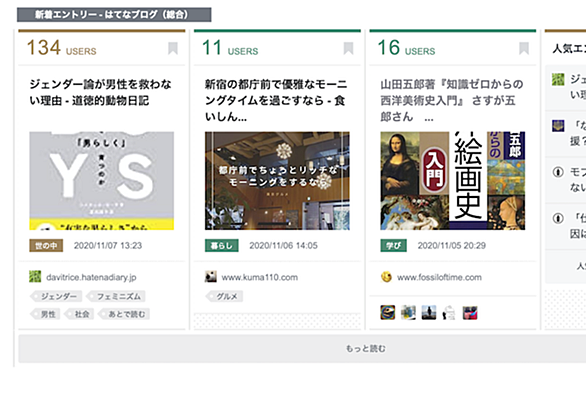Open www.fossiloftime.com site favicon

pyautogui.click(x=386, y=277)
